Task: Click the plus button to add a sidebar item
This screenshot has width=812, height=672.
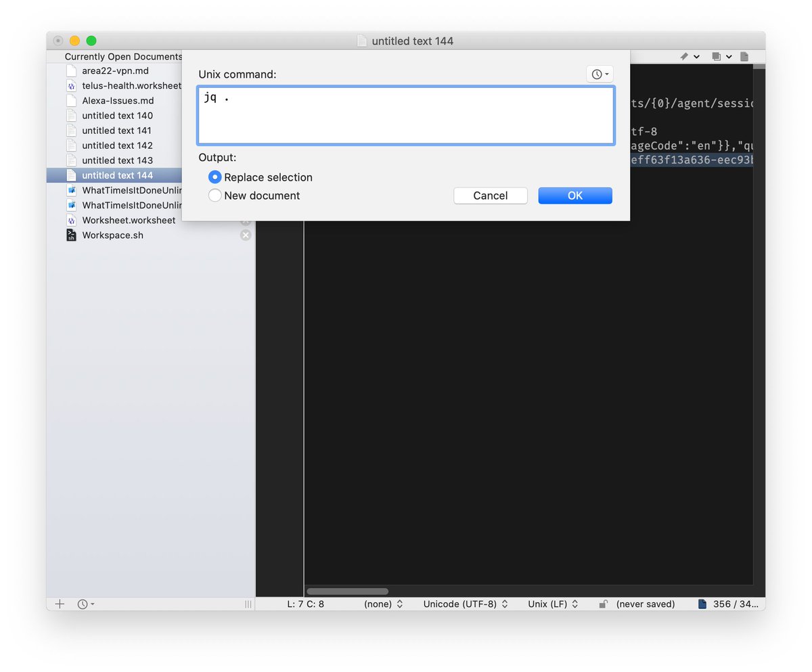Action: point(60,604)
